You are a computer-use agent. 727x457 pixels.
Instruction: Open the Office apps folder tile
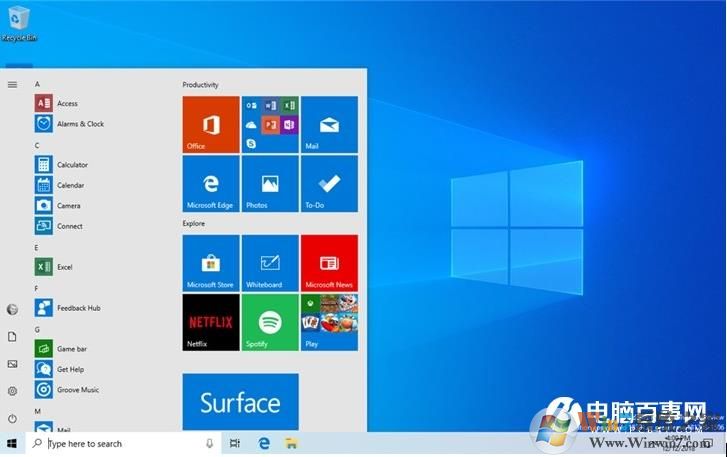[x=270, y=125]
